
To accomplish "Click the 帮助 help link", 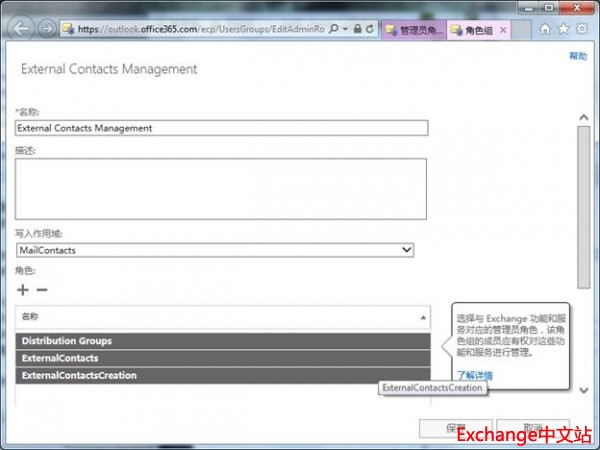I will [578, 57].
